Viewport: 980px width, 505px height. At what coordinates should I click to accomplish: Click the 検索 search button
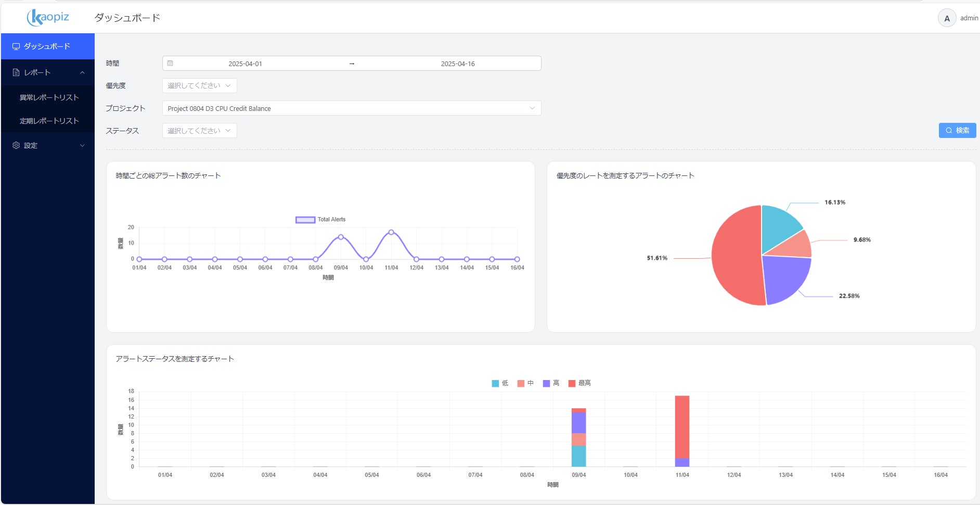click(x=957, y=130)
